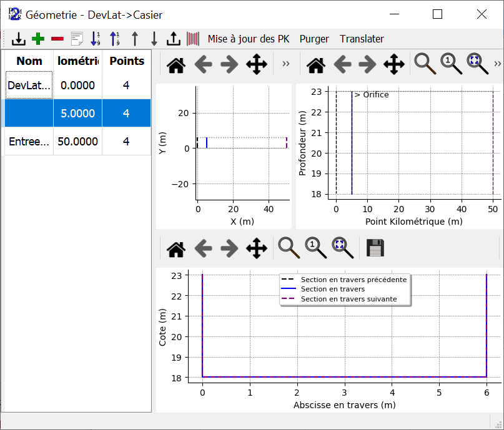The image size is (504, 430).
Task: Click the red meshing bars icon
Action: point(192,39)
